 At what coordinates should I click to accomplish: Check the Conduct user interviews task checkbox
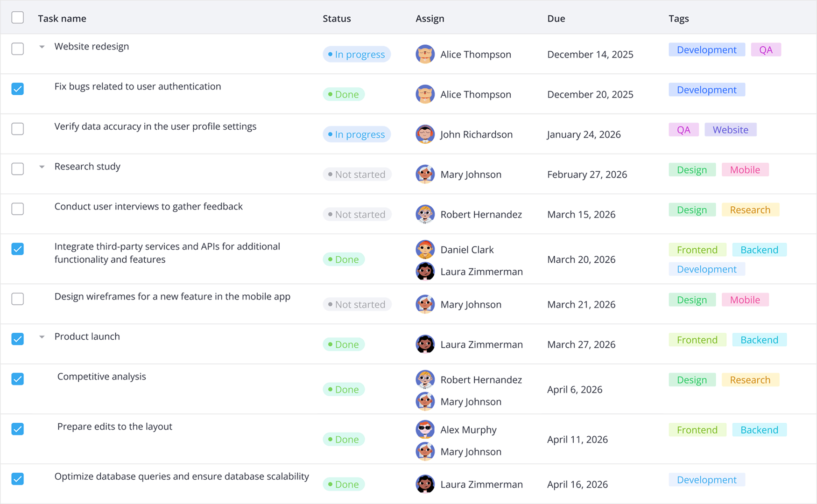[x=18, y=209]
